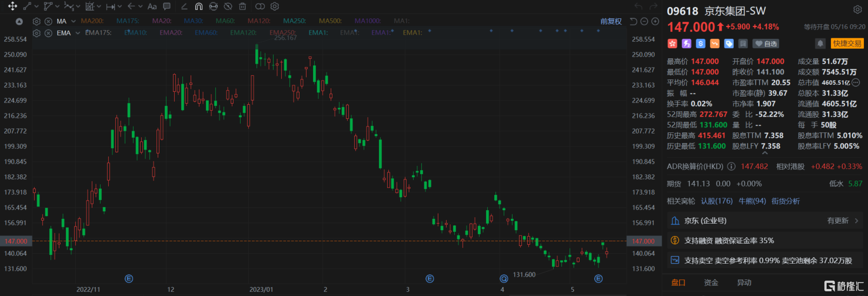Click the 支持融资 margin info row
The image size is (868, 296).
(x=764, y=240)
